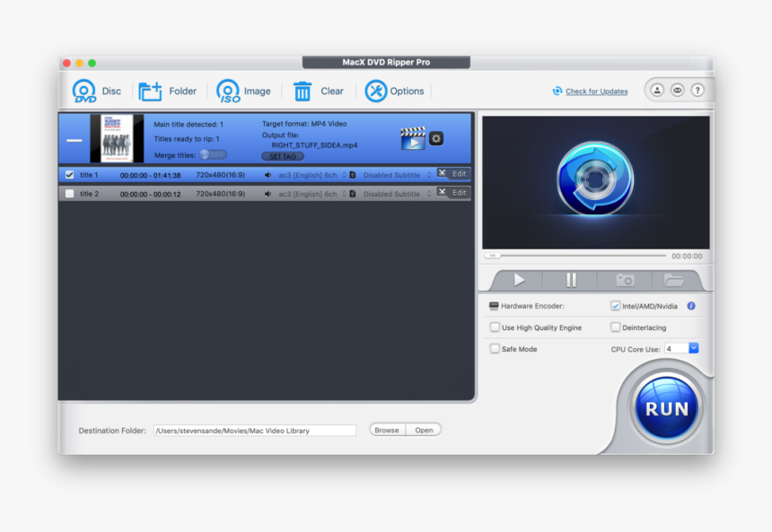Open the user account icon
The image size is (772, 532).
[657, 90]
